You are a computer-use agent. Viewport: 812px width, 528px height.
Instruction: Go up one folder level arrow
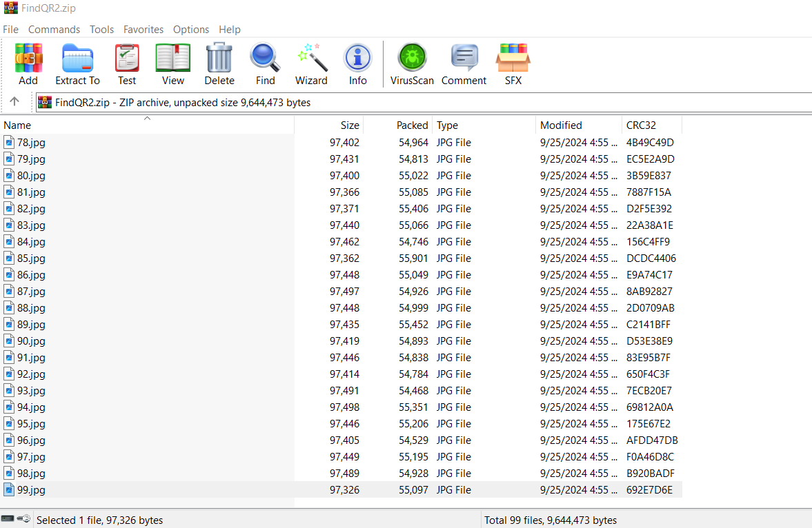click(14, 101)
